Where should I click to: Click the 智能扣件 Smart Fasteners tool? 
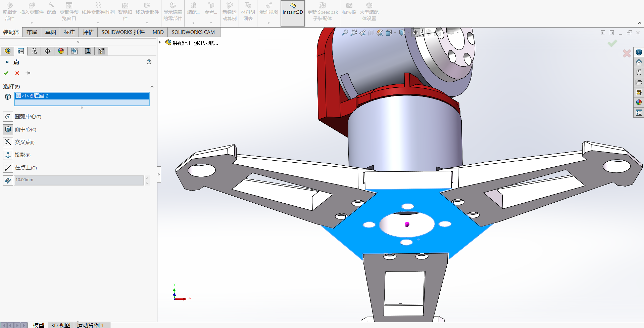click(x=125, y=12)
